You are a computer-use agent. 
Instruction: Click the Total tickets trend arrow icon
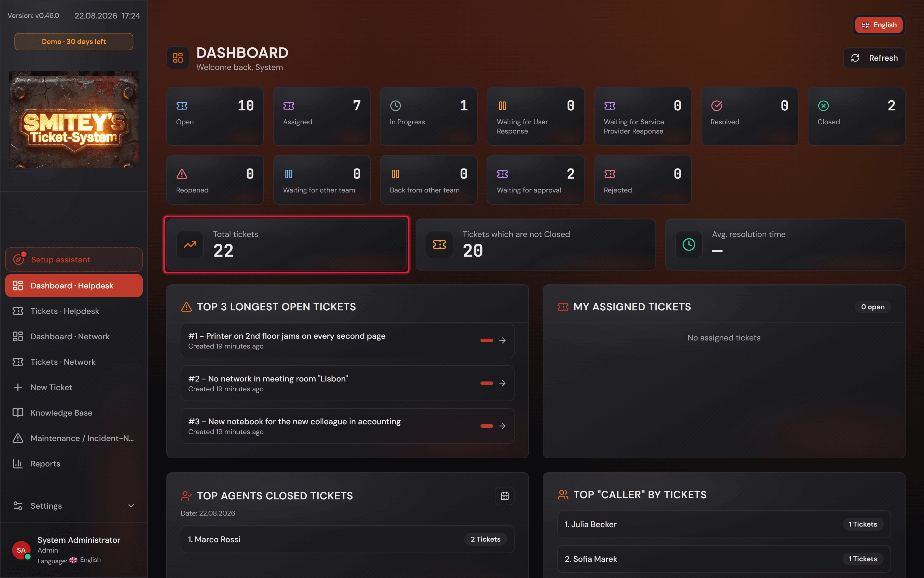190,245
